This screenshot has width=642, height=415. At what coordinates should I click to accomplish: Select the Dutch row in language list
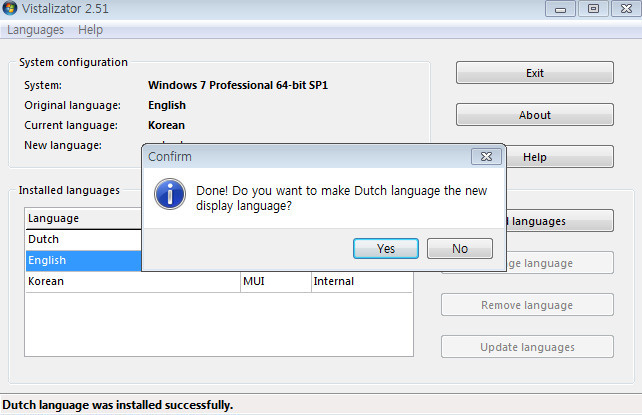(x=84, y=239)
